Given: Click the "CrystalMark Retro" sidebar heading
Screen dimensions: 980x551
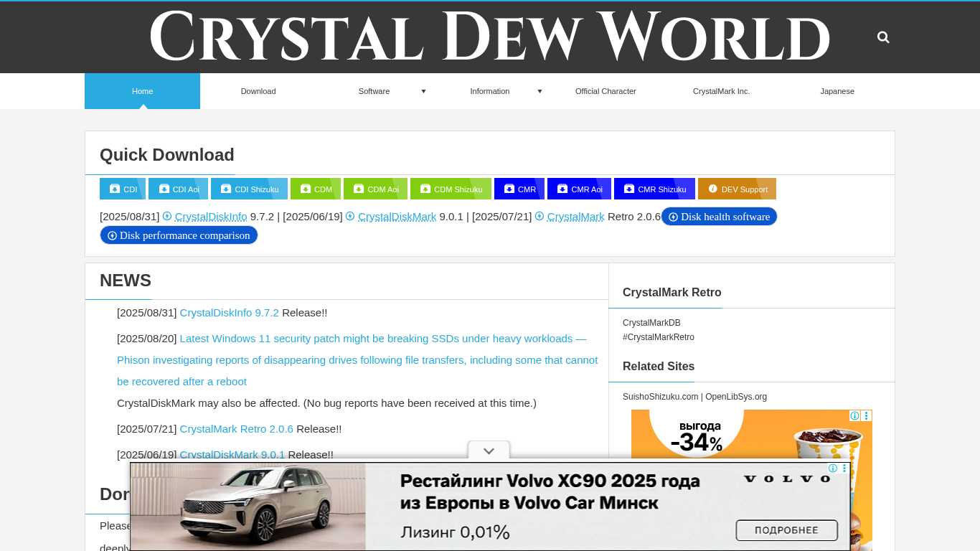Looking at the screenshot, I should click(x=672, y=293).
